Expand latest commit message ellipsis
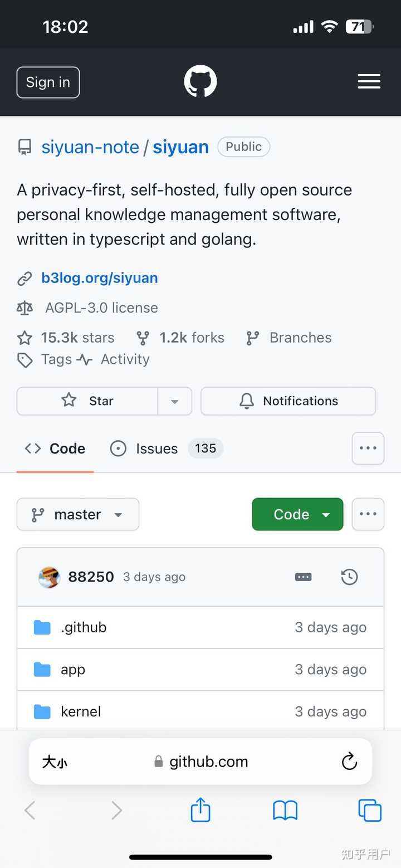 pos(304,577)
